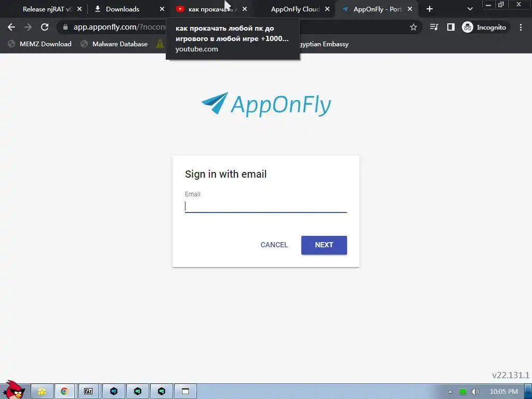Close the AppOnFly Cloud tab
The height and width of the screenshot is (399, 532).
coord(327,9)
